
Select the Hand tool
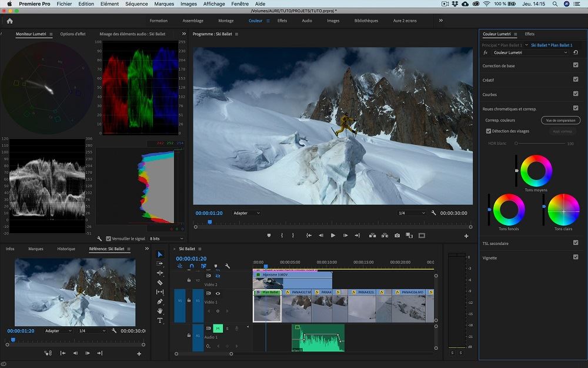pyautogui.click(x=160, y=311)
